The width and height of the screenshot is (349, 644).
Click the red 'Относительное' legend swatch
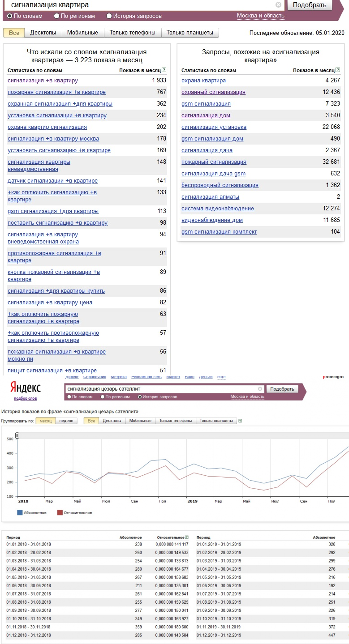60,512
